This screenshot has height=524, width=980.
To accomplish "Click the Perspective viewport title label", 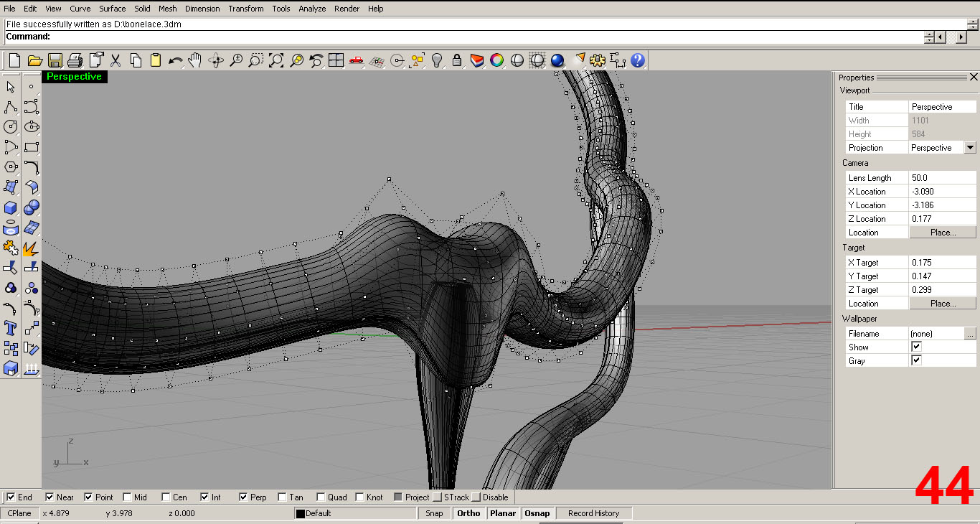I will [75, 77].
